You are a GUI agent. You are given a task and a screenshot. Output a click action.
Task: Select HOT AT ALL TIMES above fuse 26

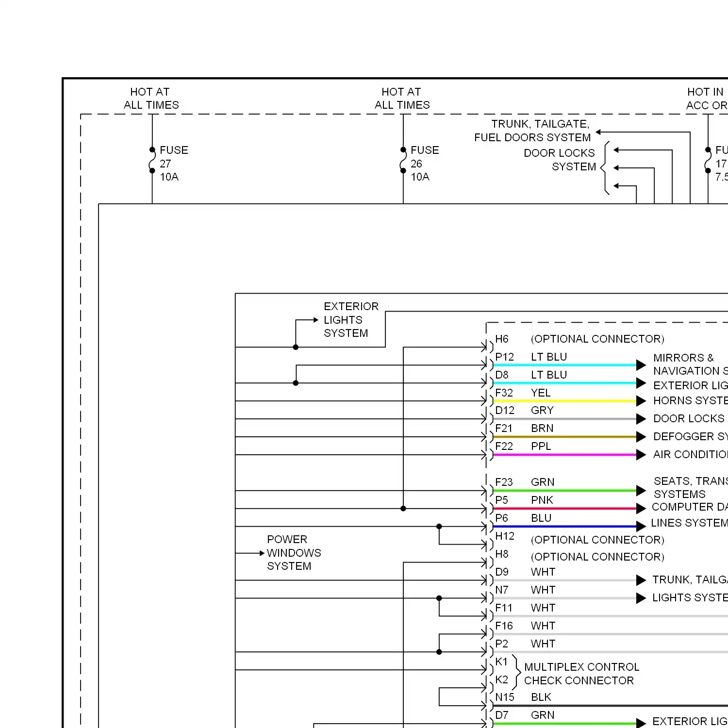pos(402,99)
